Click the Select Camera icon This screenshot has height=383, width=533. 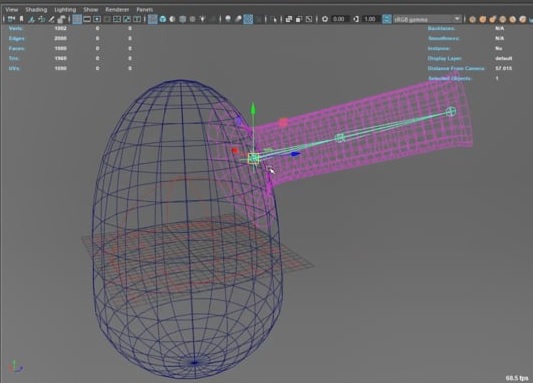(11, 19)
